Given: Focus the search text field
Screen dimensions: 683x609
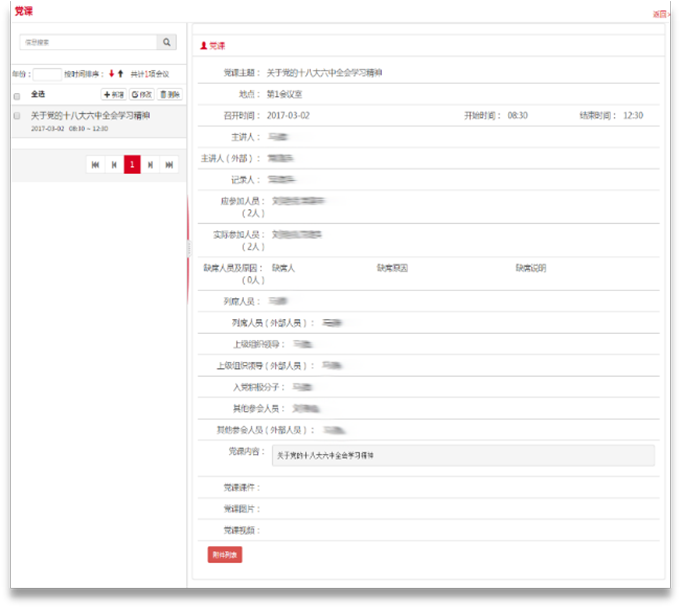Looking at the screenshot, I should pos(88,42).
